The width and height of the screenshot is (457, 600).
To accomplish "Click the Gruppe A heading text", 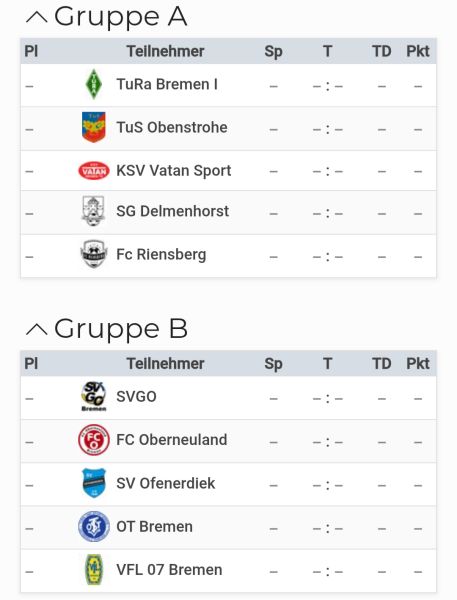I will [120, 18].
